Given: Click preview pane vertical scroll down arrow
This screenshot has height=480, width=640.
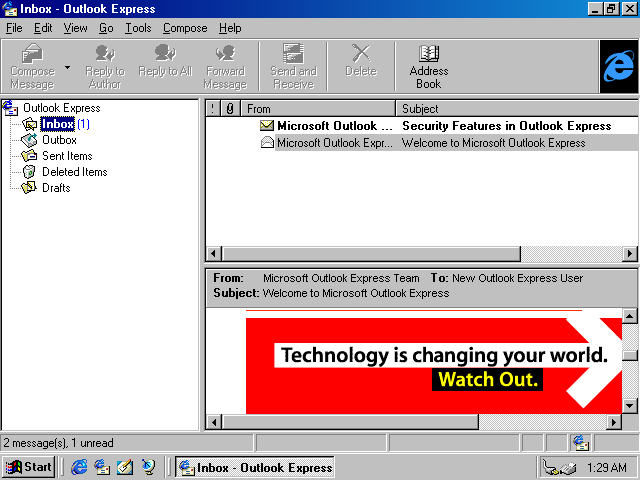Looking at the screenshot, I should click(x=630, y=406).
